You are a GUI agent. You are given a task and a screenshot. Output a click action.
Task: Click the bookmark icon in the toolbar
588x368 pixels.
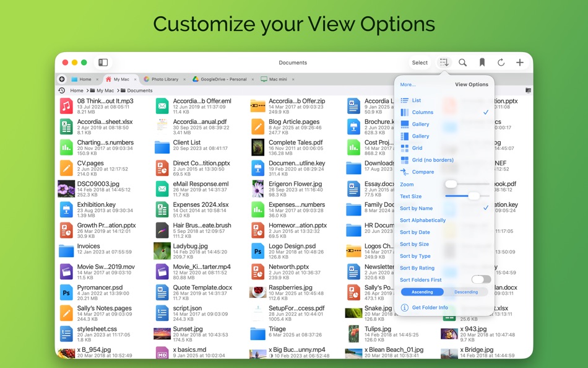(x=482, y=62)
